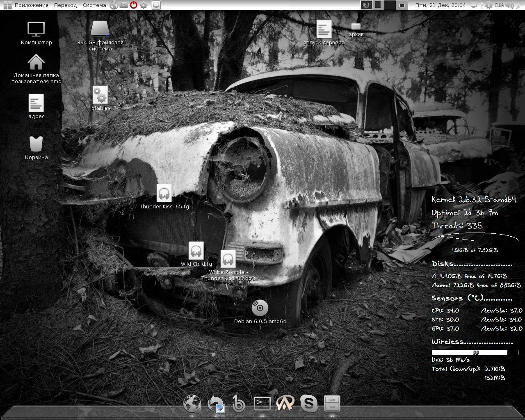The height and width of the screenshot is (420, 525).
Task: Launch the terminal from the dock
Action: [262, 404]
